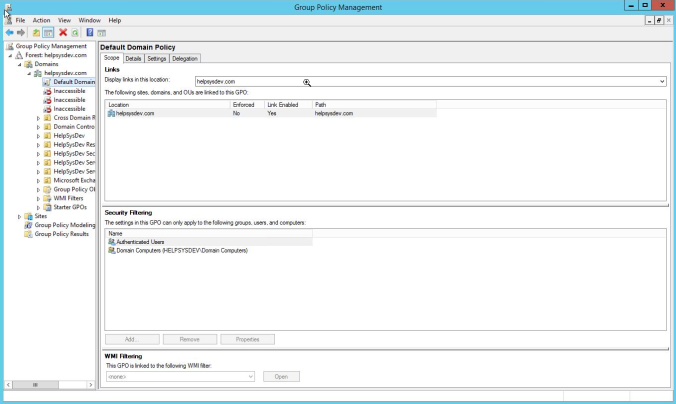The height and width of the screenshot is (404, 676).
Task: Switch to the Delegation tab
Action: click(x=185, y=59)
